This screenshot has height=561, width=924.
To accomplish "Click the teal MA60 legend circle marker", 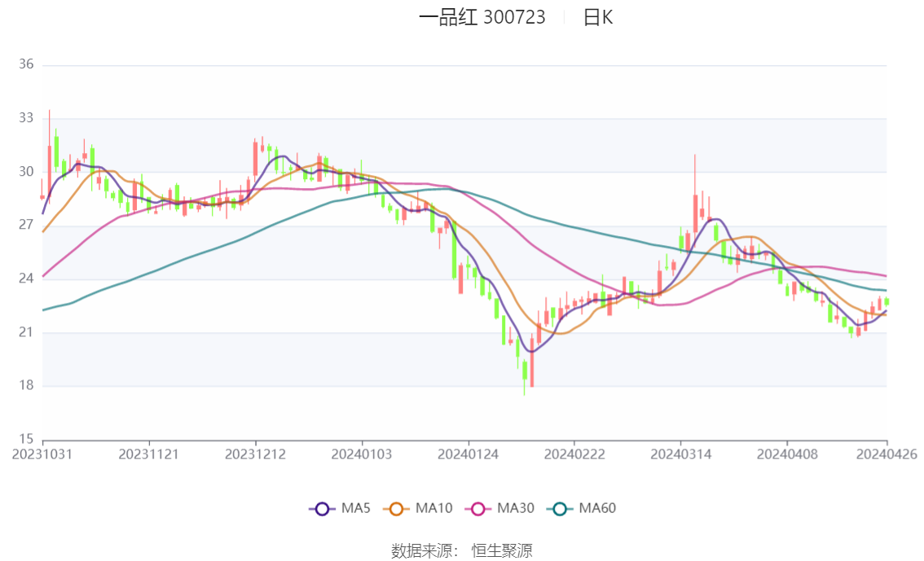I will pos(560,509).
